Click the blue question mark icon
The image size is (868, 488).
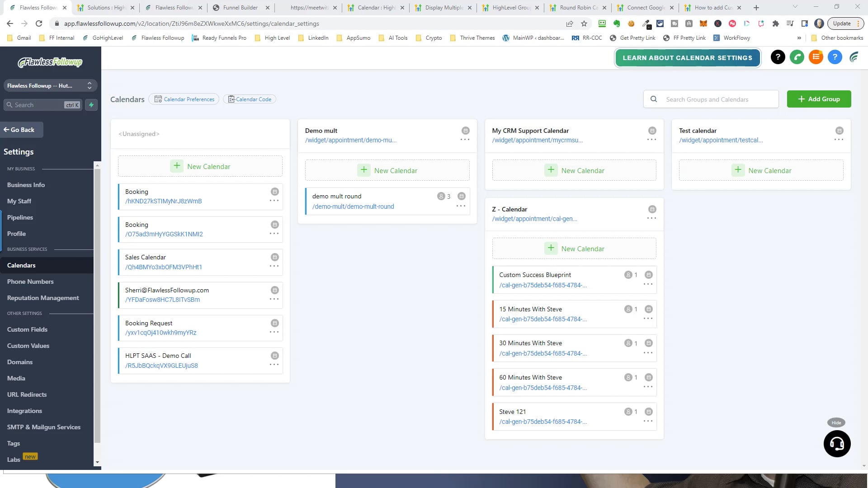[x=835, y=57]
